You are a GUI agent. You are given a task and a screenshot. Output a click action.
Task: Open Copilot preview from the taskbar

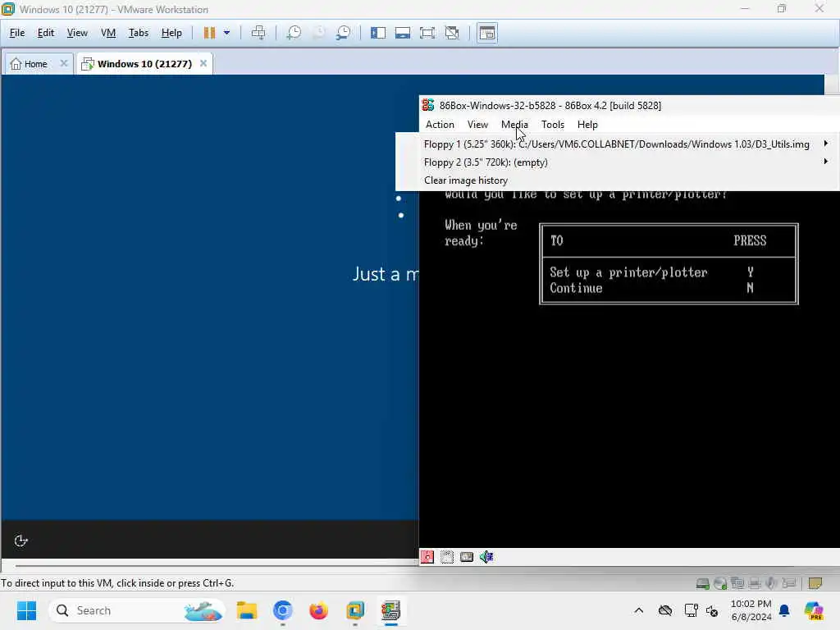click(813, 610)
